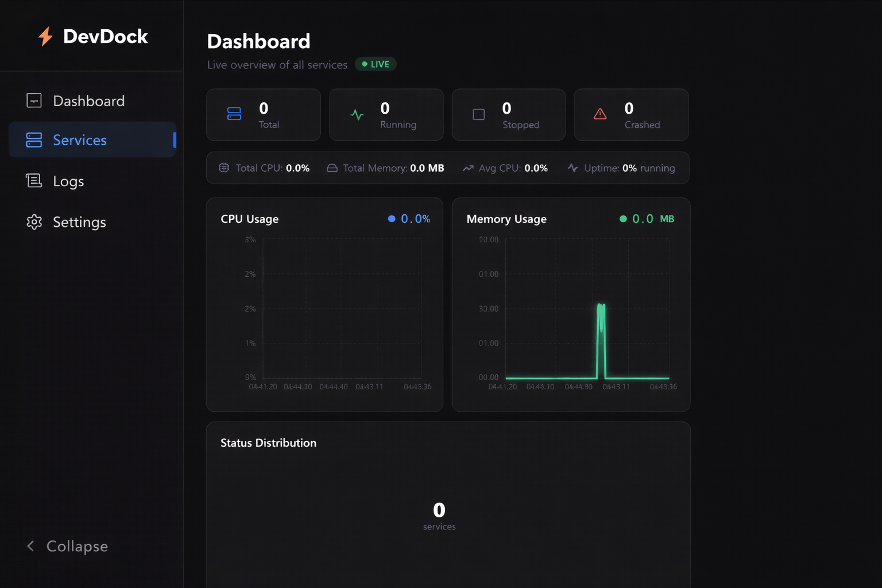
Task: Go to the Settings page
Action: (x=79, y=222)
